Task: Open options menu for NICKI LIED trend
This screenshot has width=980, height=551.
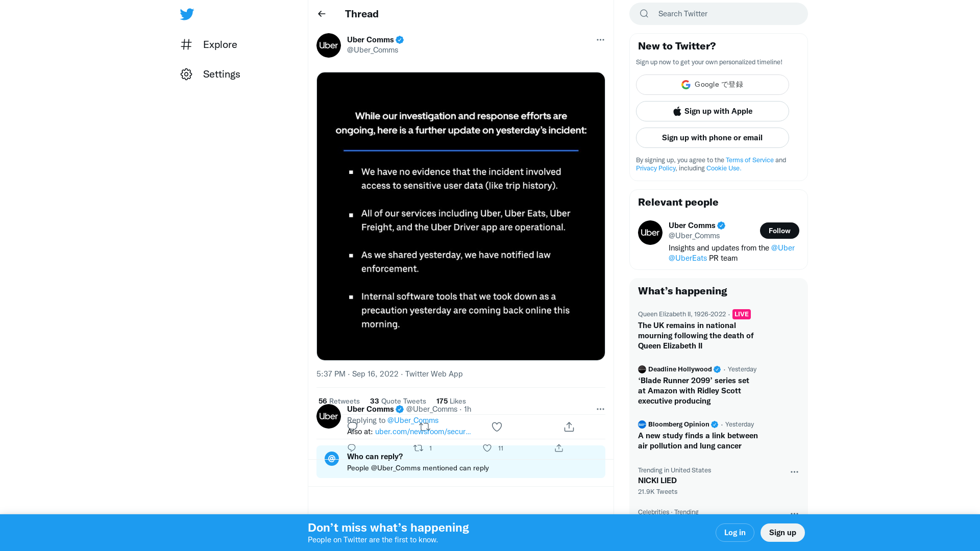Action: tap(794, 472)
